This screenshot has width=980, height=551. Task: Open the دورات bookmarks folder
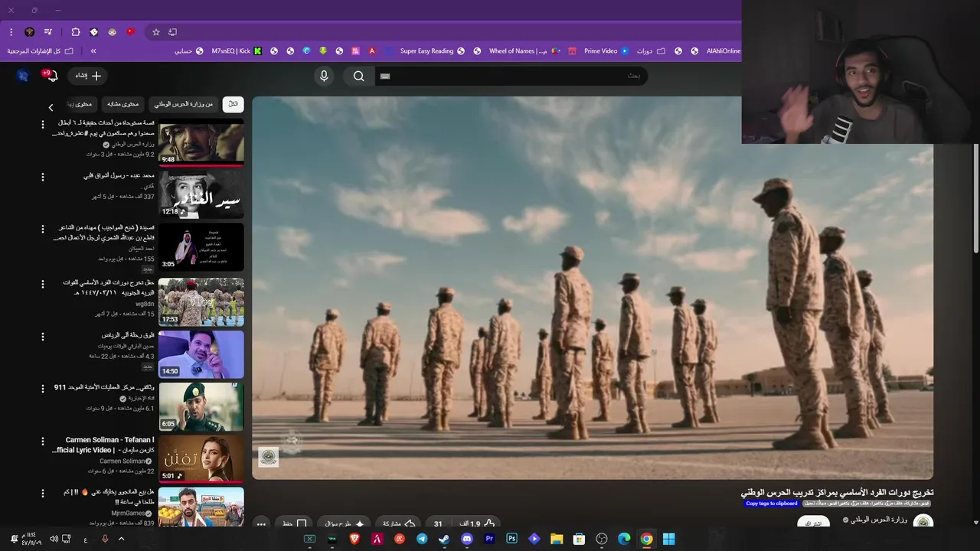pos(649,51)
